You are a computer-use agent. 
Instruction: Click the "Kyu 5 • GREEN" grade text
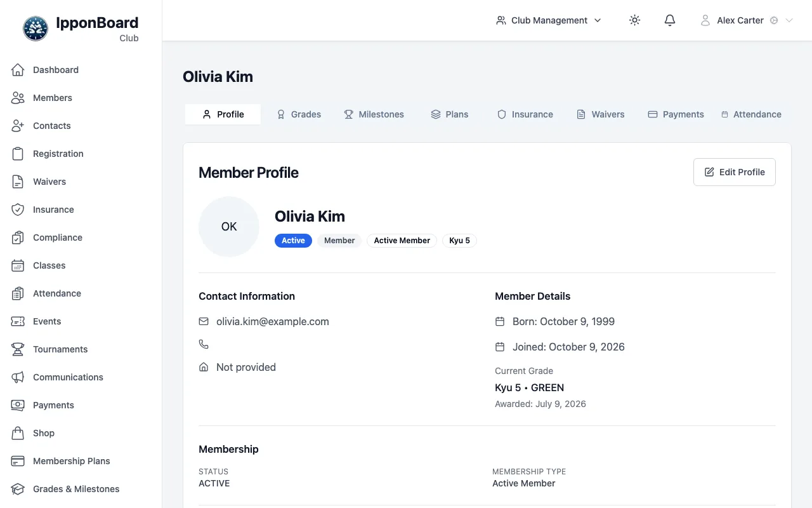[529, 387]
